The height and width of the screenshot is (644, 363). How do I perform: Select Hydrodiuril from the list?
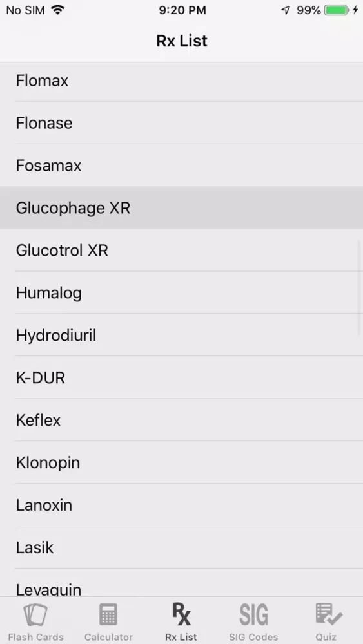(x=181, y=335)
